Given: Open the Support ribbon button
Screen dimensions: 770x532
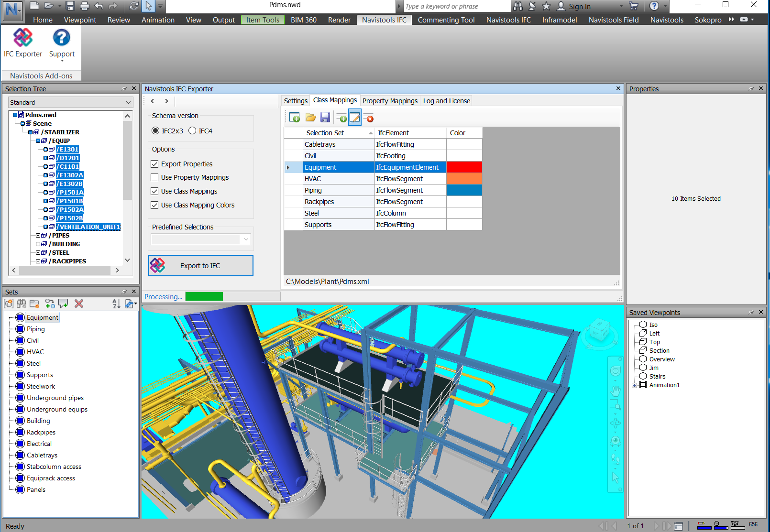Looking at the screenshot, I should [x=62, y=43].
